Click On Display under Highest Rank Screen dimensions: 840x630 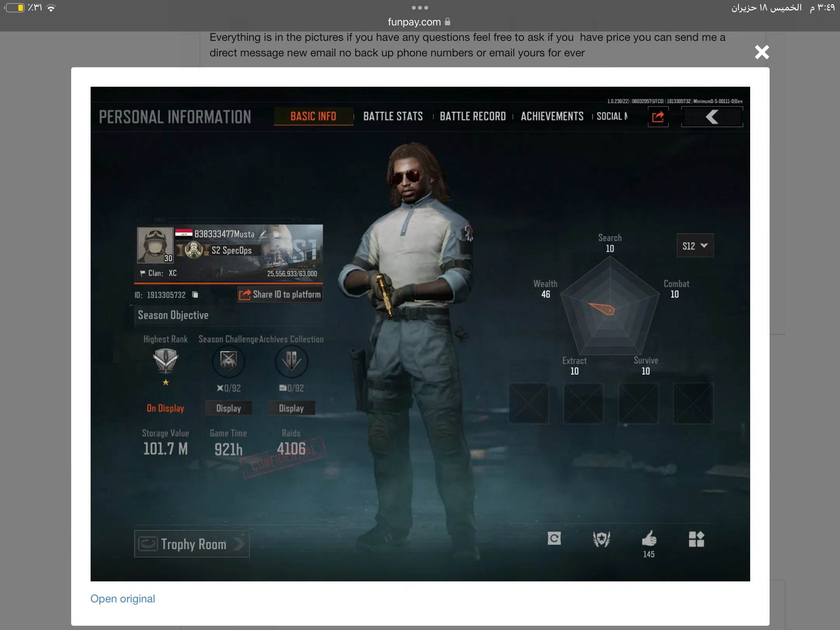165,408
